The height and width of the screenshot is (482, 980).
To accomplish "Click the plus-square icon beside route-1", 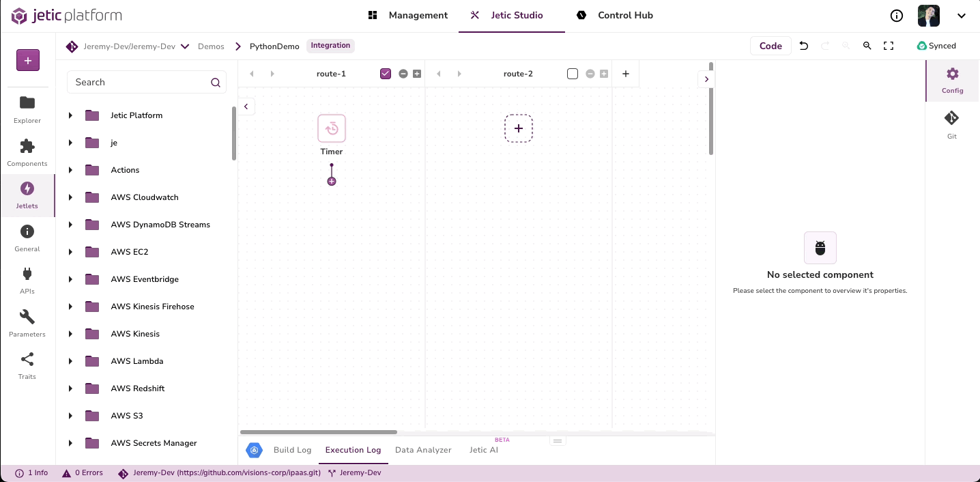I will (x=417, y=74).
